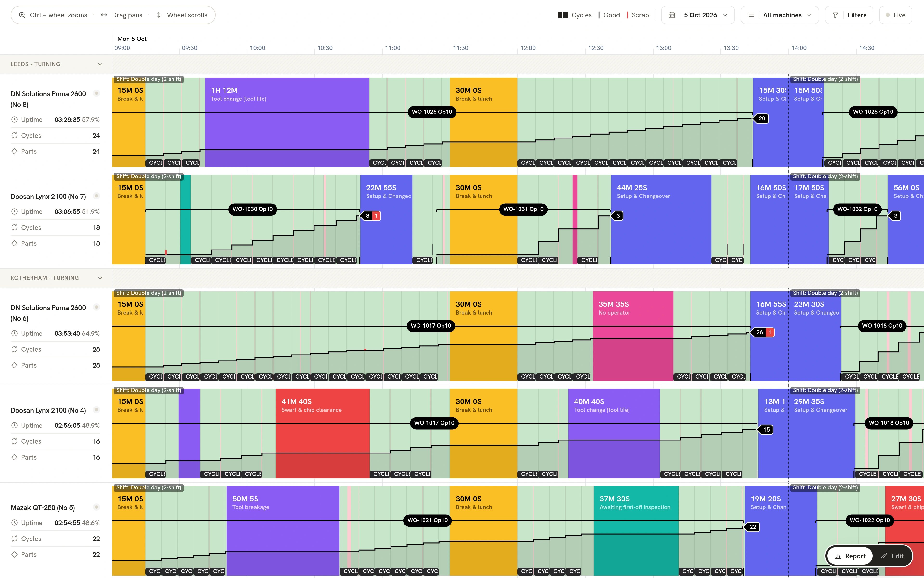Toggle status dot for DN Solutions Puma 2600 (No 6)
Image resolution: width=924 pixels, height=578 pixels.
(x=96, y=307)
